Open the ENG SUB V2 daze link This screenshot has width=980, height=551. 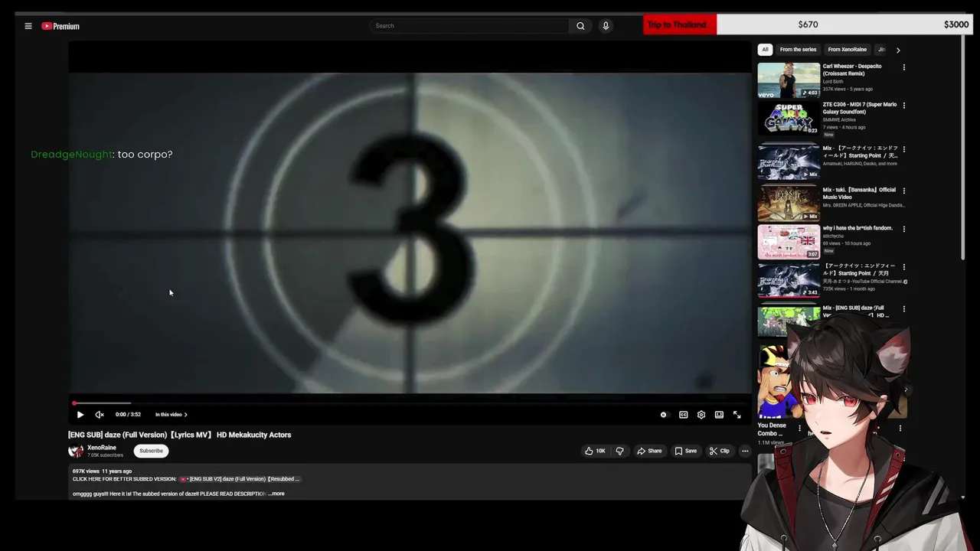(x=240, y=479)
